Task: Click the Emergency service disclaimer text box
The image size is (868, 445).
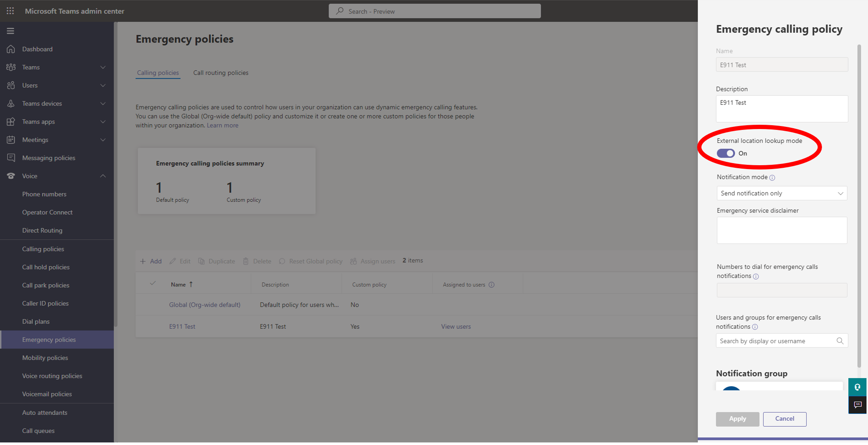Action: [781, 230]
